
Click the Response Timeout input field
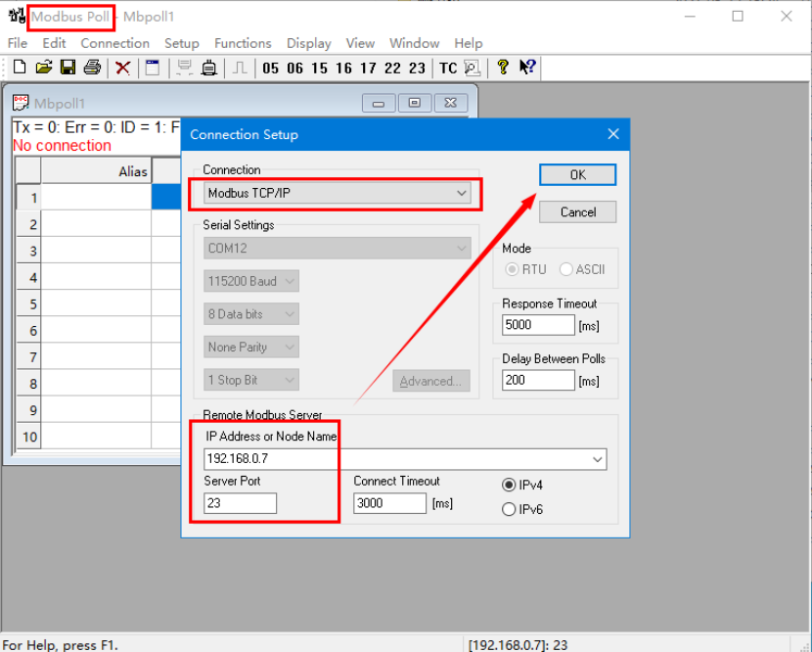tap(538, 325)
